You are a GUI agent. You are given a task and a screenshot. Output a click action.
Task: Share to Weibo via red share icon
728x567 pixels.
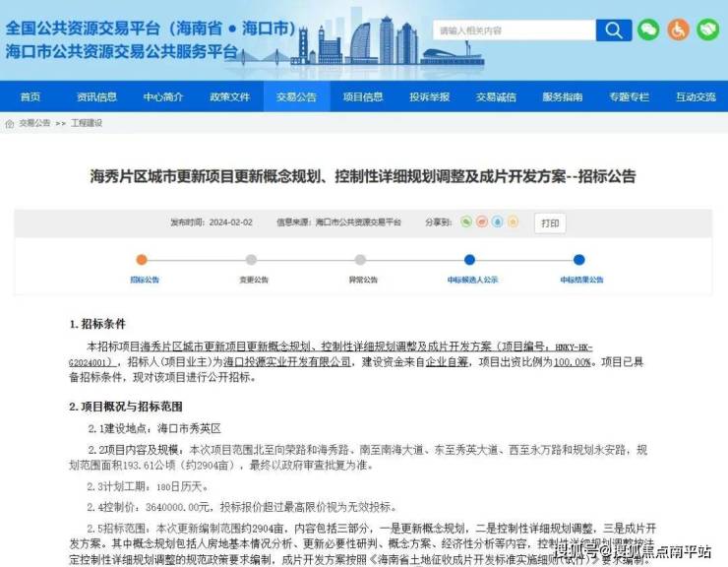(482, 222)
